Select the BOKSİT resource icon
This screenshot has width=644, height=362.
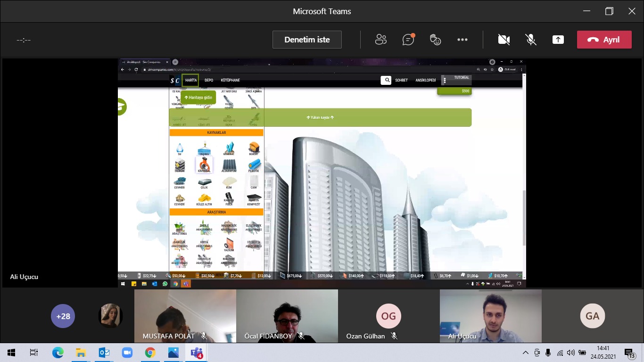click(x=254, y=149)
